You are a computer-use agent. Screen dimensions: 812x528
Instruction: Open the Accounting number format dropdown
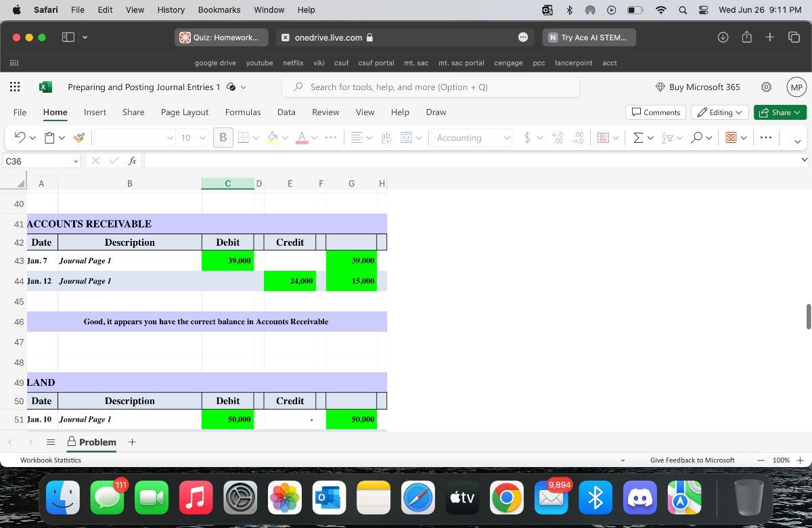tap(472, 137)
